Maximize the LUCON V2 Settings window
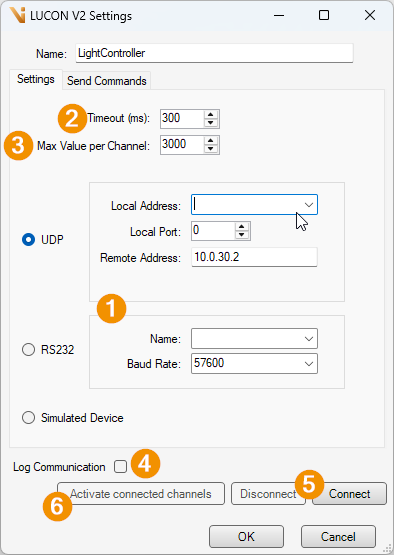 (x=324, y=15)
